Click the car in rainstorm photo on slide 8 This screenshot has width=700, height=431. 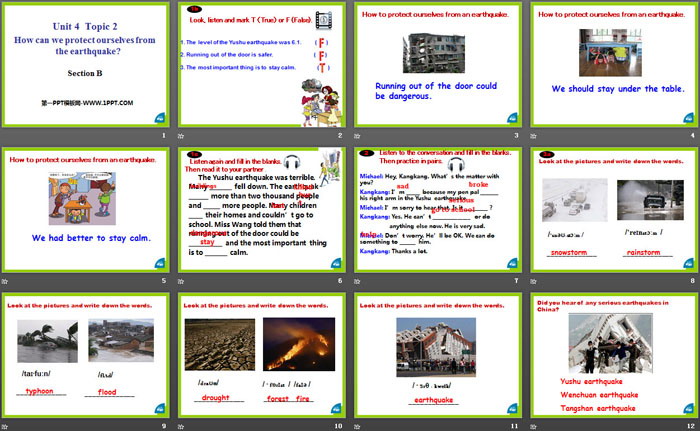[650, 200]
